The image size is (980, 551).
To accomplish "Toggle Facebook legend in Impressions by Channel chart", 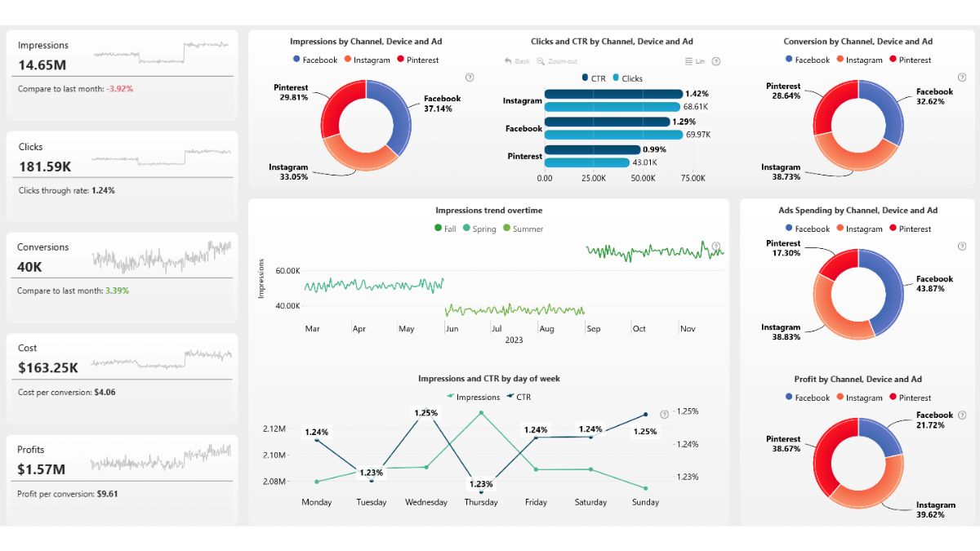I will [x=315, y=60].
